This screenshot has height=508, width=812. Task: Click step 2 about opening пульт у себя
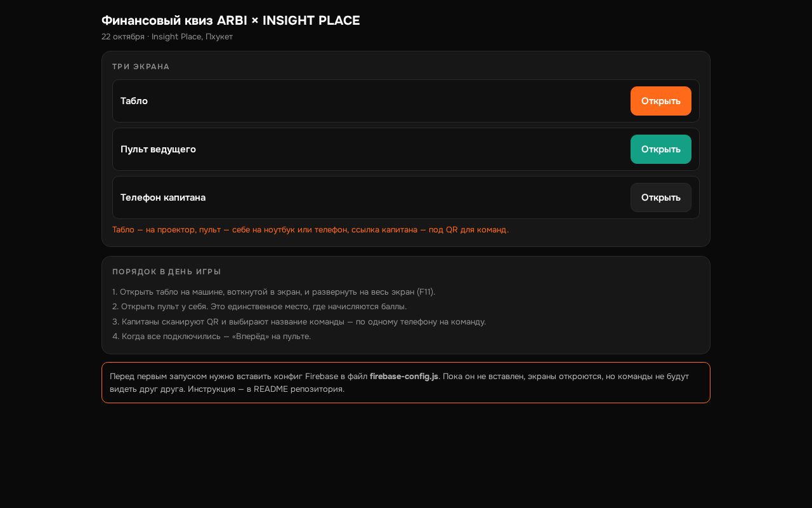[259, 307]
